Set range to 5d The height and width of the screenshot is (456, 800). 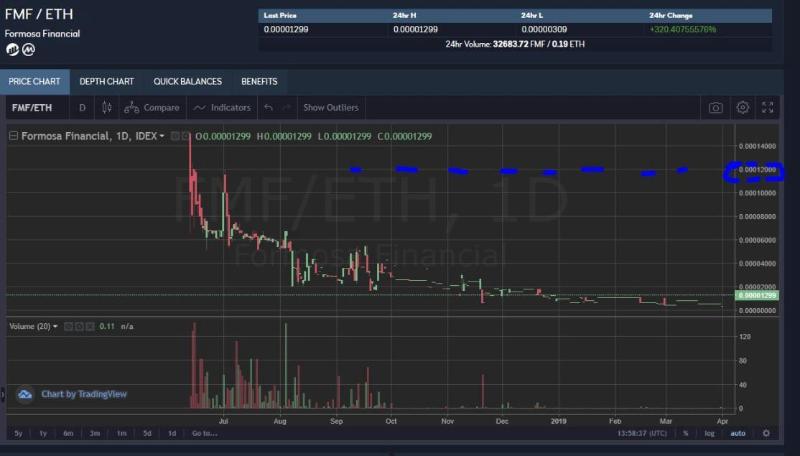(147, 433)
